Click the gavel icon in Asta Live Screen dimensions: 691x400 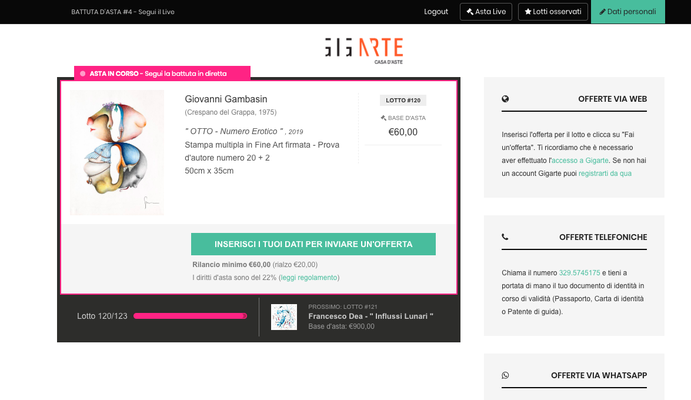tap(470, 12)
